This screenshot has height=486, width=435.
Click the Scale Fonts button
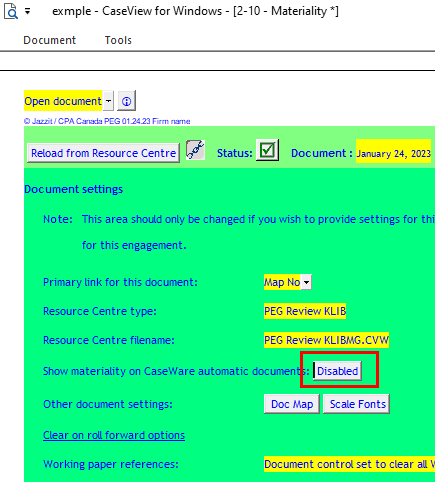pyautogui.click(x=356, y=404)
